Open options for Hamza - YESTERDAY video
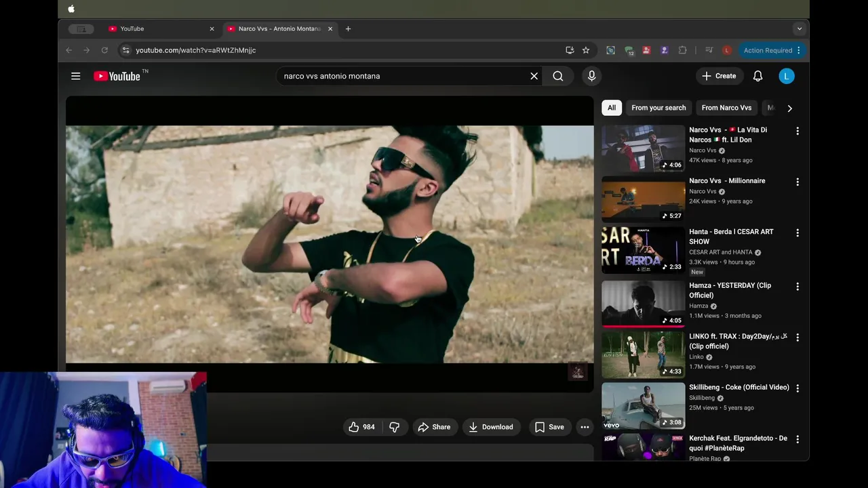This screenshot has width=868, height=488. click(x=797, y=287)
